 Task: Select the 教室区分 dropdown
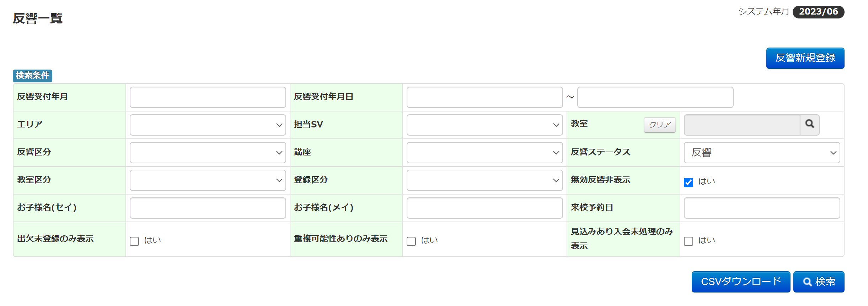[208, 180]
